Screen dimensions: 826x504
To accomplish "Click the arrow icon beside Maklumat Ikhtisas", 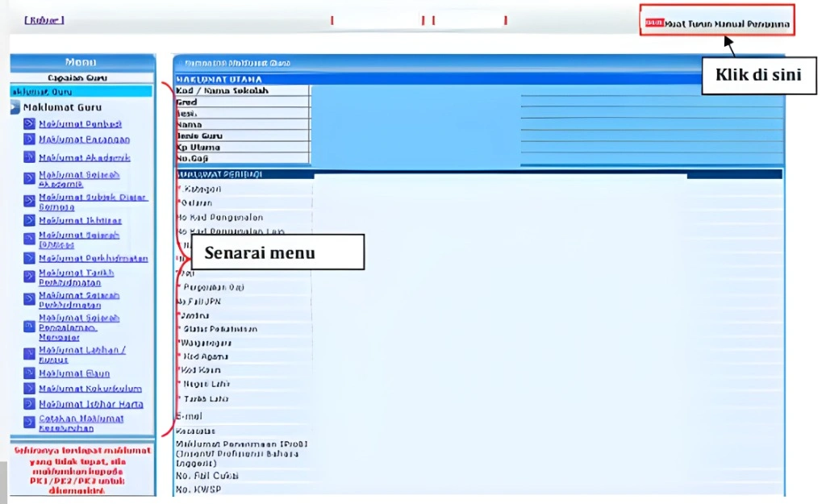I will click(x=30, y=220).
